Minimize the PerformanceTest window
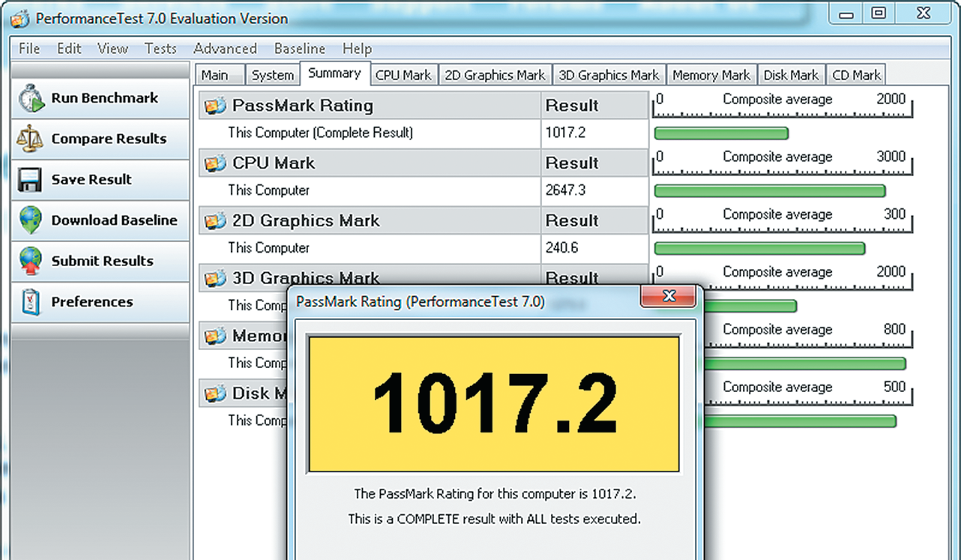Viewport: 961px width, 560px height. [847, 13]
